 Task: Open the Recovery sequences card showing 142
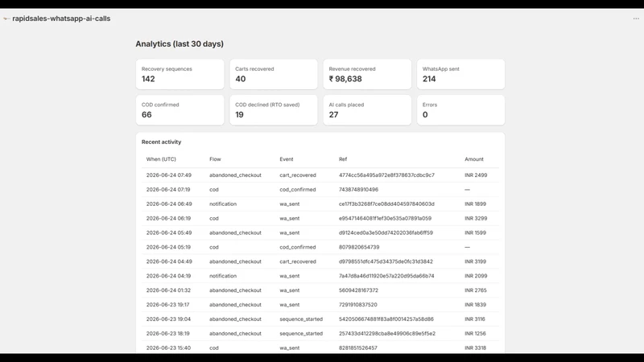pyautogui.click(x=180, y=74)
